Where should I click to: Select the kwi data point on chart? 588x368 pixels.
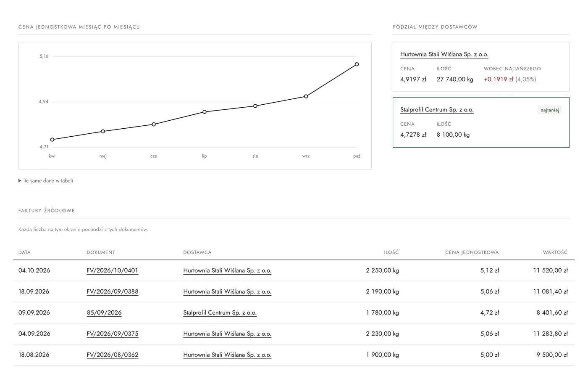coord(52,140)
